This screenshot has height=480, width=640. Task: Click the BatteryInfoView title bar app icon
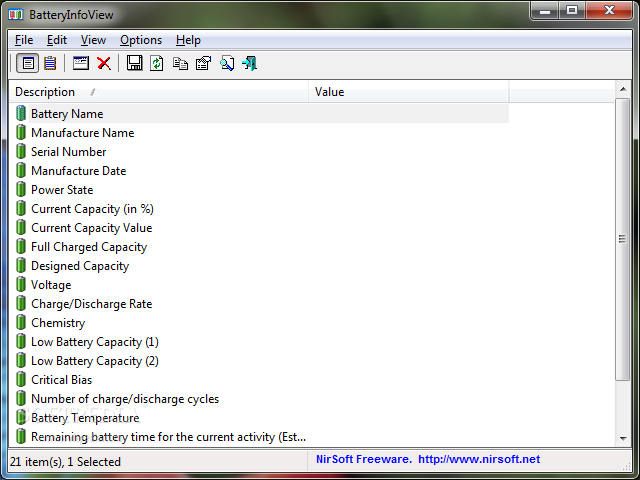click(16, 15)
